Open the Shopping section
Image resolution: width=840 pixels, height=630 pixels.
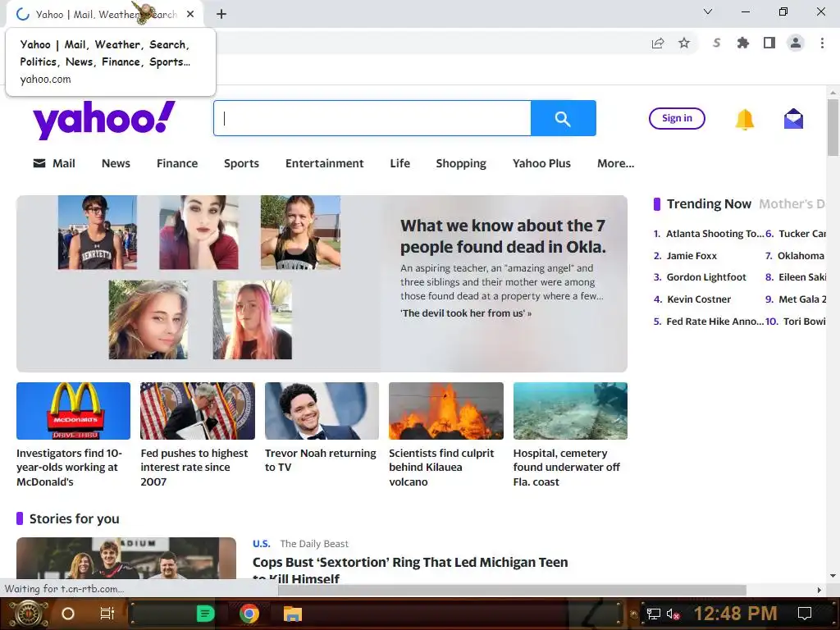pyautogui.click(x=461, y=163)
